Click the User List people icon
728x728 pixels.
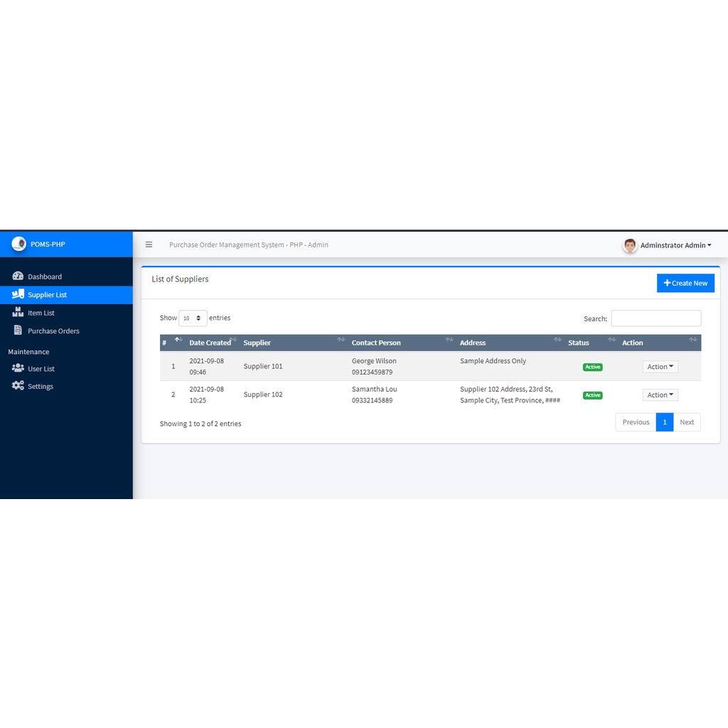pyautogui.click(x=18, y=368)
